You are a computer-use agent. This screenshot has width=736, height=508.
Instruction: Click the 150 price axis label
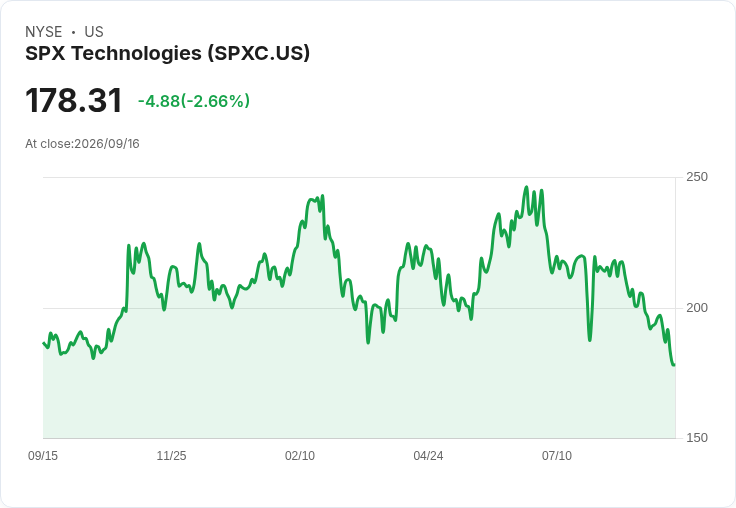point(697,438)
